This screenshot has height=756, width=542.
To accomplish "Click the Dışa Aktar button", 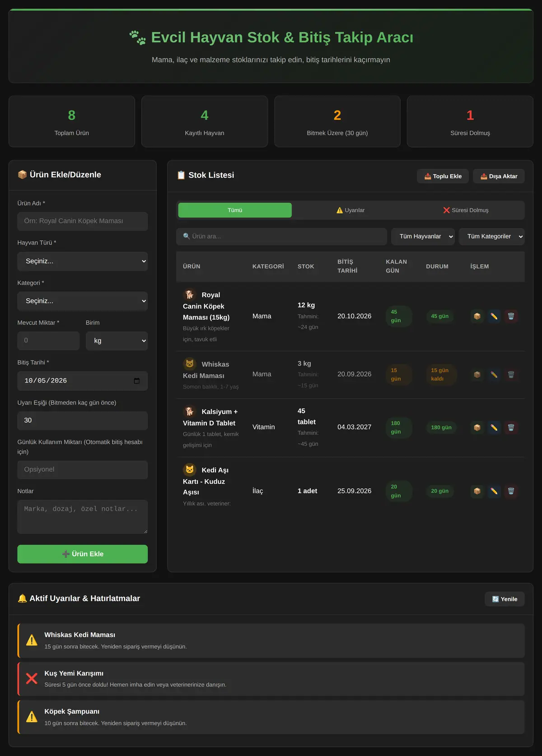I will (499, 176).
